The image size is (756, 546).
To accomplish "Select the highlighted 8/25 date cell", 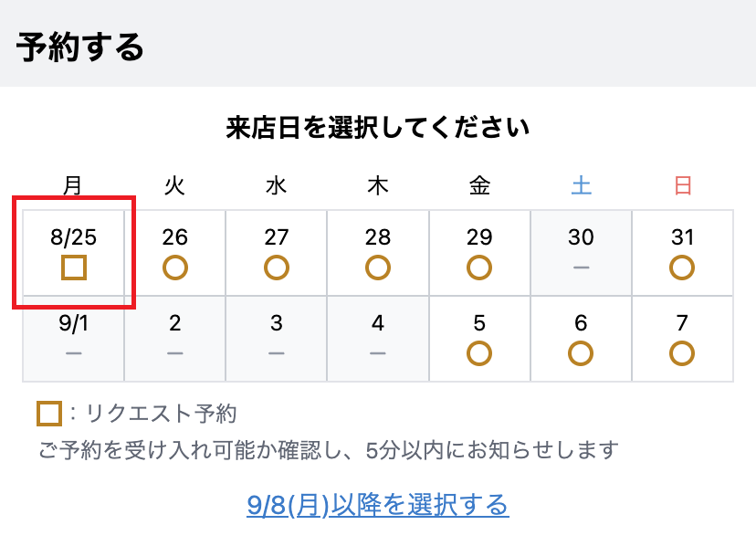I will tap(73, 251).
